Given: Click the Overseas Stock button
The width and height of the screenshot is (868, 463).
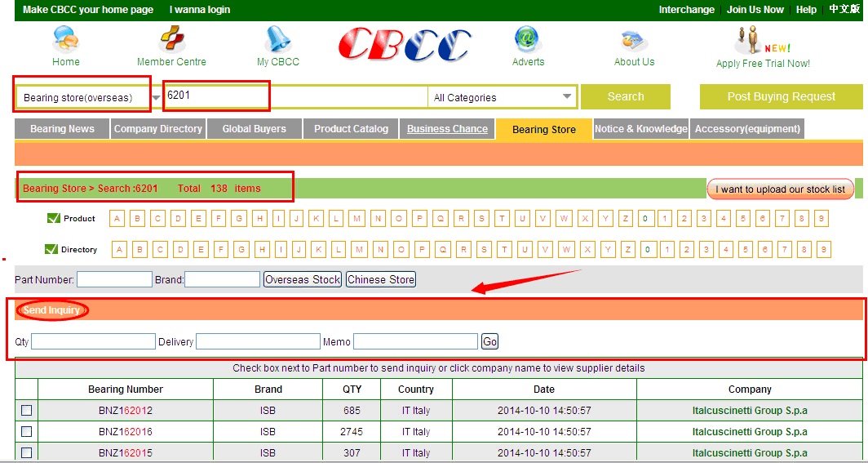Looking at the screenshot, I should (x=303, y=280).
